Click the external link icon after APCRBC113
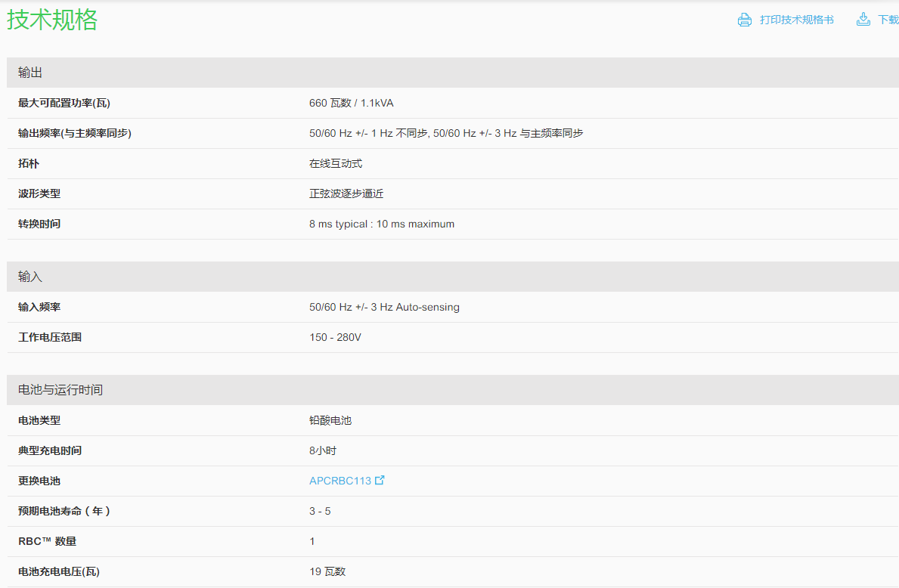The image size is (899, 588). click(380, 480)
